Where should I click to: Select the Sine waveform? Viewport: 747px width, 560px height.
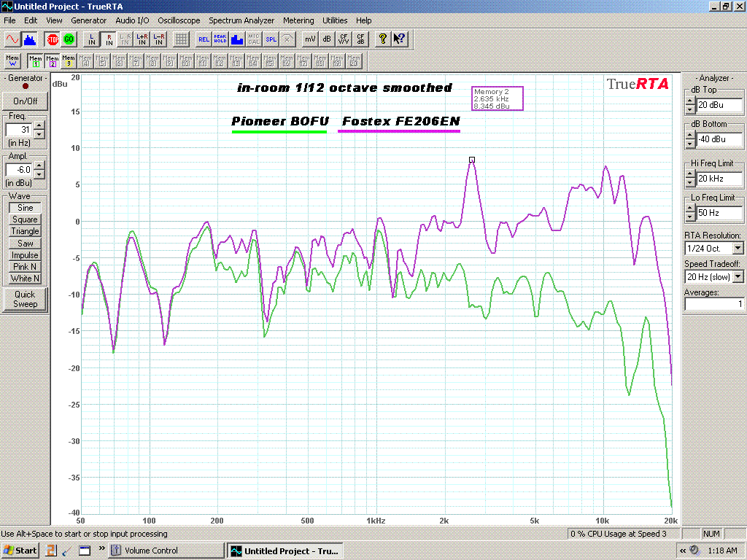point(26,208)
